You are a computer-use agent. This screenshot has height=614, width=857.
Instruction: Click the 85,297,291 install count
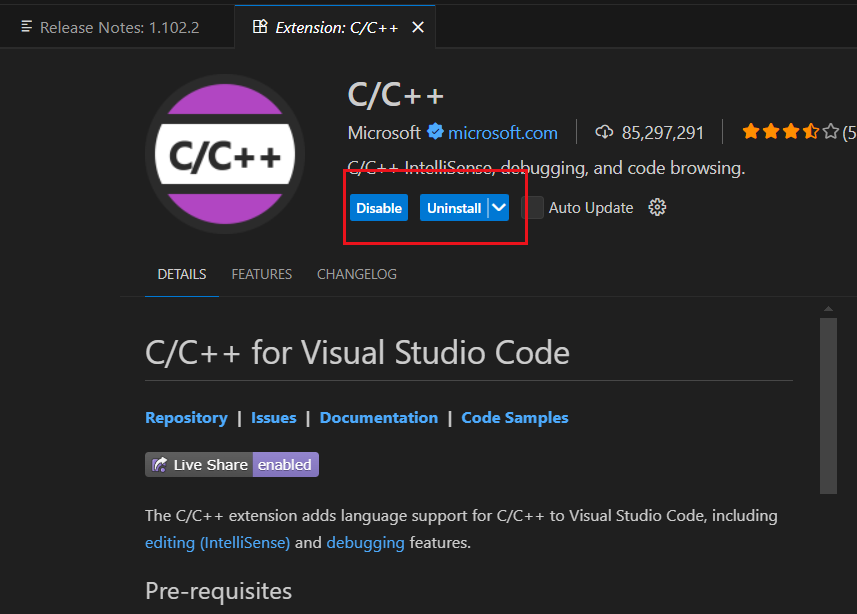click(x=662, y=133)
